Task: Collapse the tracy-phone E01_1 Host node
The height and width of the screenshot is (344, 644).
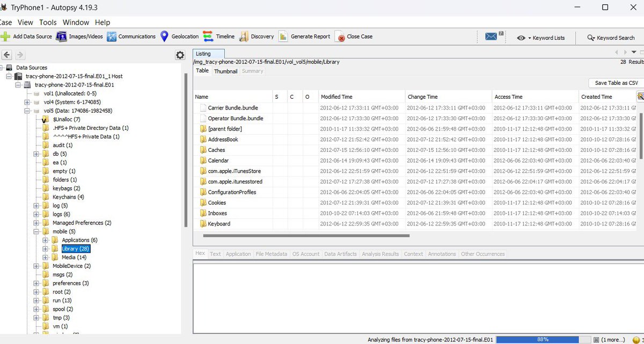Action: [9, 76]
